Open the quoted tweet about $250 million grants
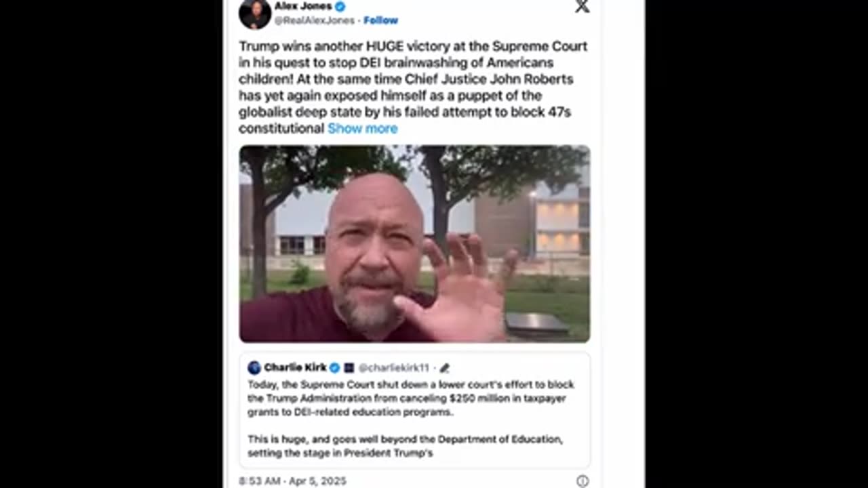Image resolution: width=868 pixels, height=488 pixels. [414, 409]
